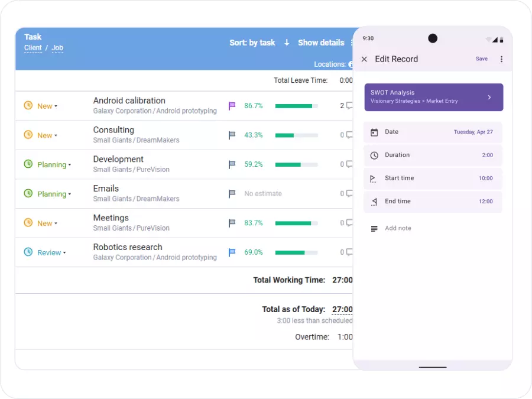Image resolution: width=532 pixels, height=399 pixels.
Task: Click the purple flag for Android calibration
Action: [232, 106]
